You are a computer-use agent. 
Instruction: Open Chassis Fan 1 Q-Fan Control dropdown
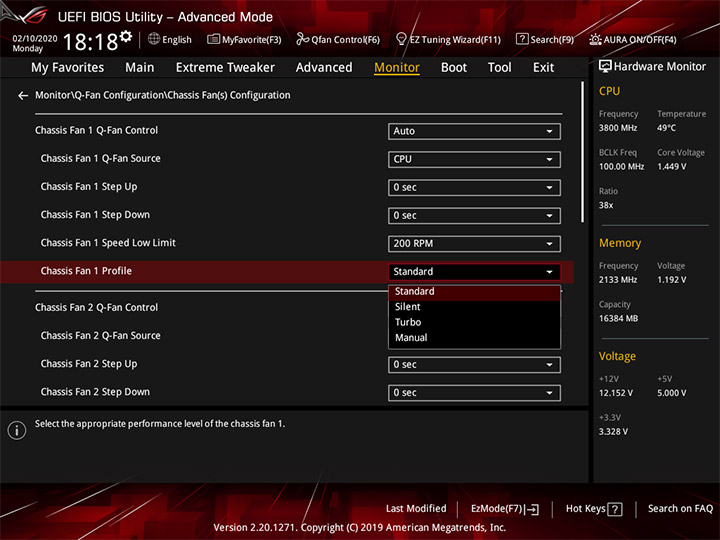(x=474, y=131)
